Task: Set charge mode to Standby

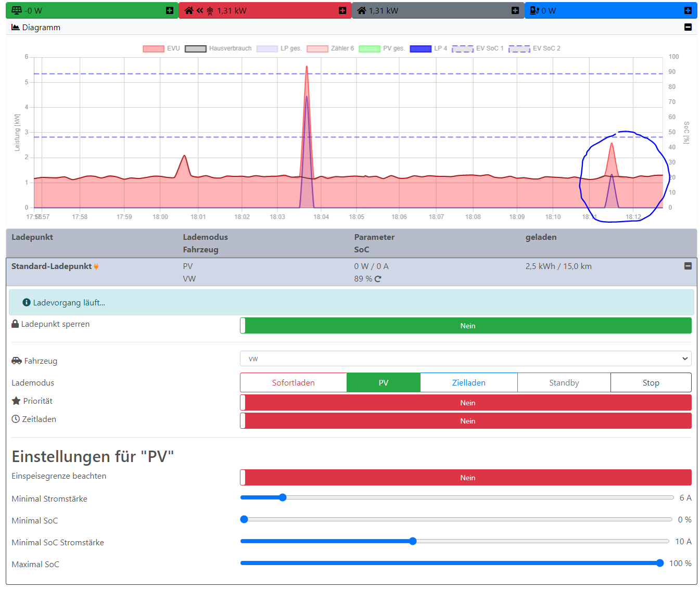Action: 564,382
